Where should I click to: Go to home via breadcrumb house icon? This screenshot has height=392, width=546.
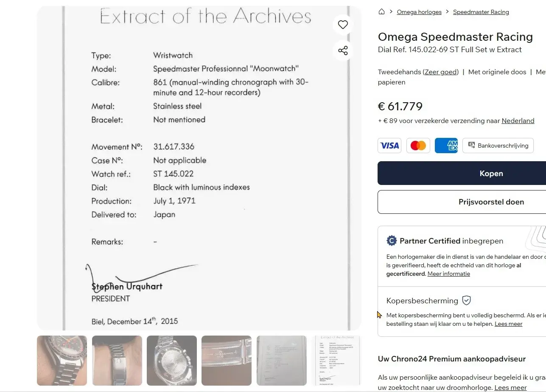click(x=381, y=12)
